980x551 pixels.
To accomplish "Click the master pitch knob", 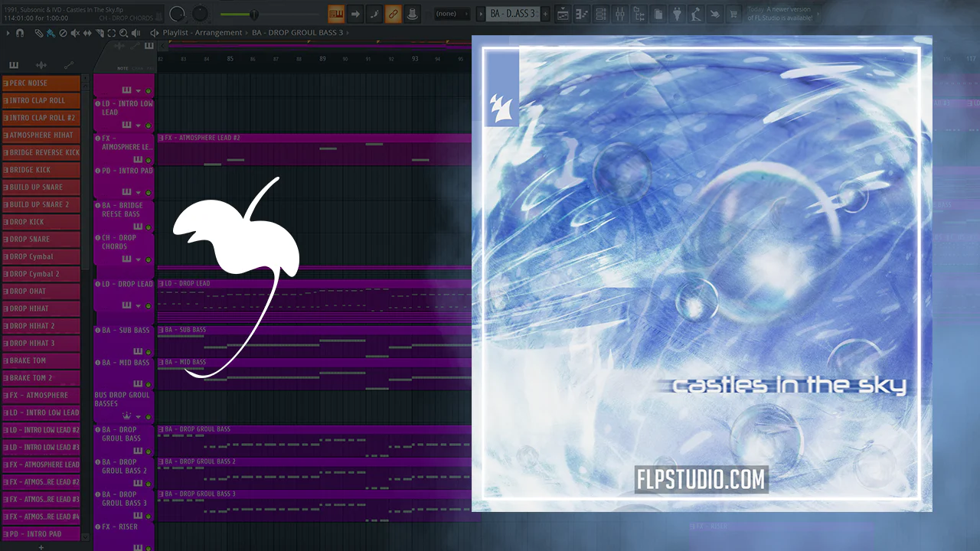I will [x=200, y=14].
